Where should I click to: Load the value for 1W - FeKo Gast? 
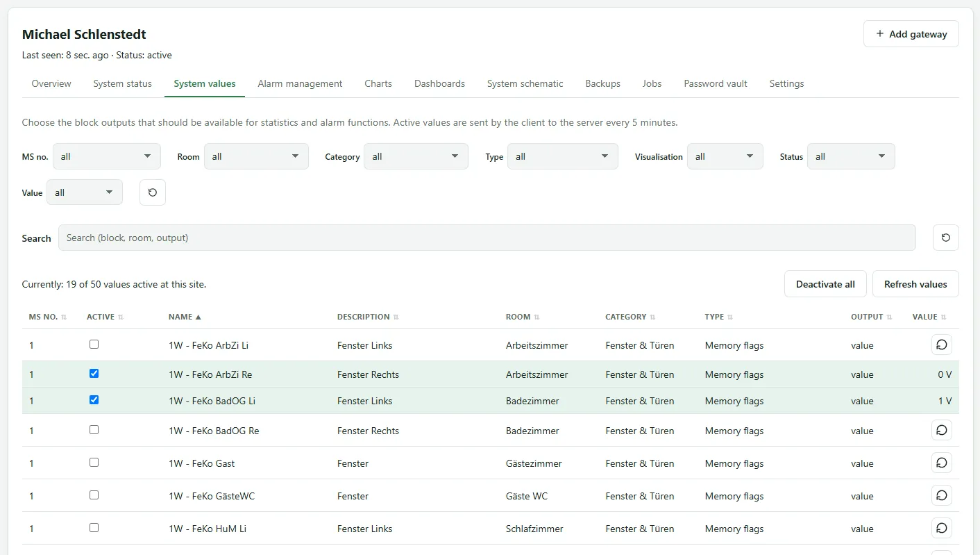(x=942, y=463)
